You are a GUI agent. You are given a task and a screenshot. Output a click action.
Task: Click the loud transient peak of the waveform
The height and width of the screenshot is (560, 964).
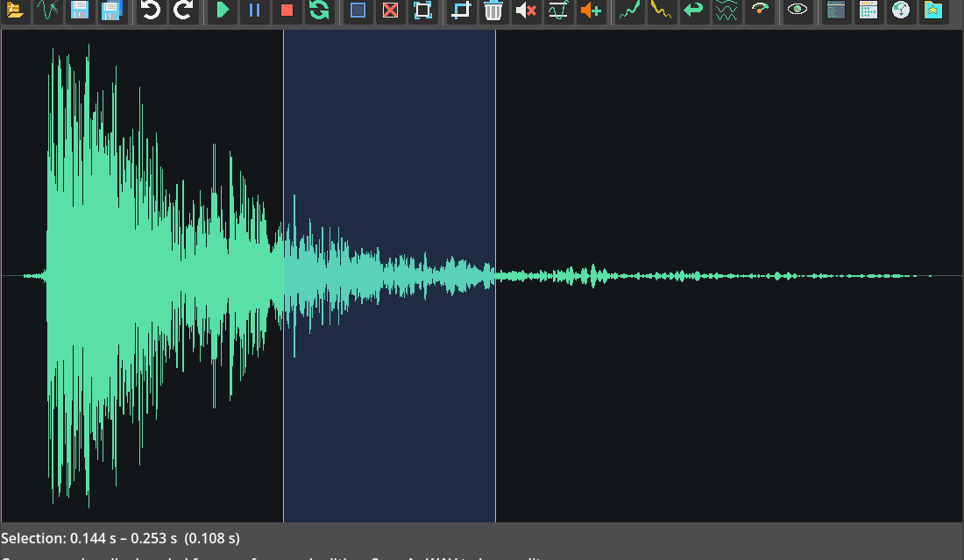click(x=88, y=276)
